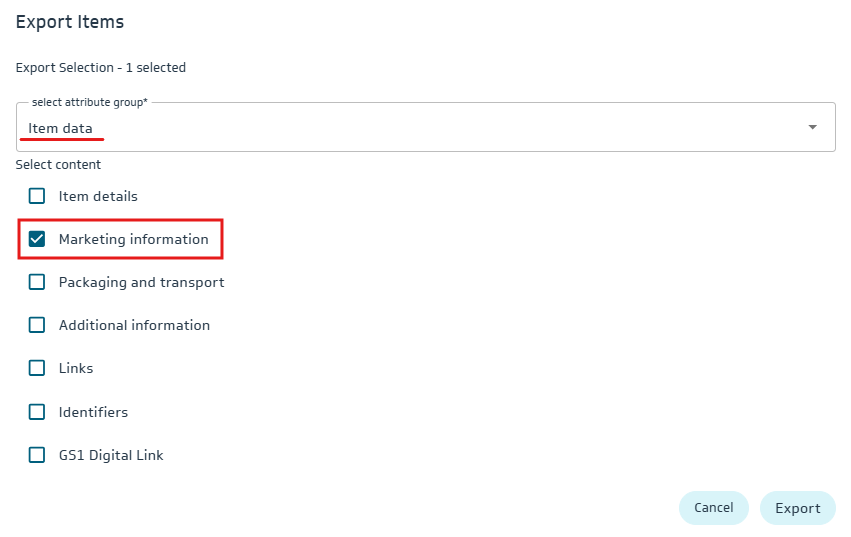Click the 'Export Items' dialog title
Screen dimensions: 851x537
click(x=70, y=21)
